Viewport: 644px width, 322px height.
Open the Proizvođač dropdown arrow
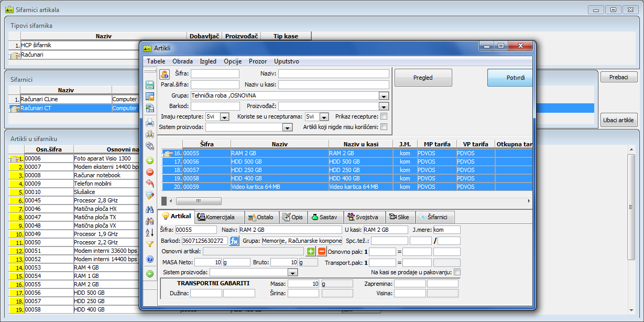[x=384, y=106]
